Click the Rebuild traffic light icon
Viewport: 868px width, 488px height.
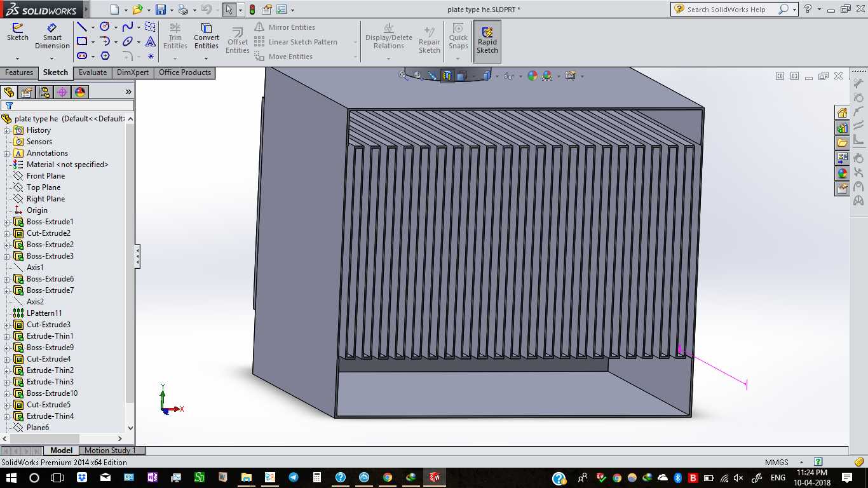252,10
